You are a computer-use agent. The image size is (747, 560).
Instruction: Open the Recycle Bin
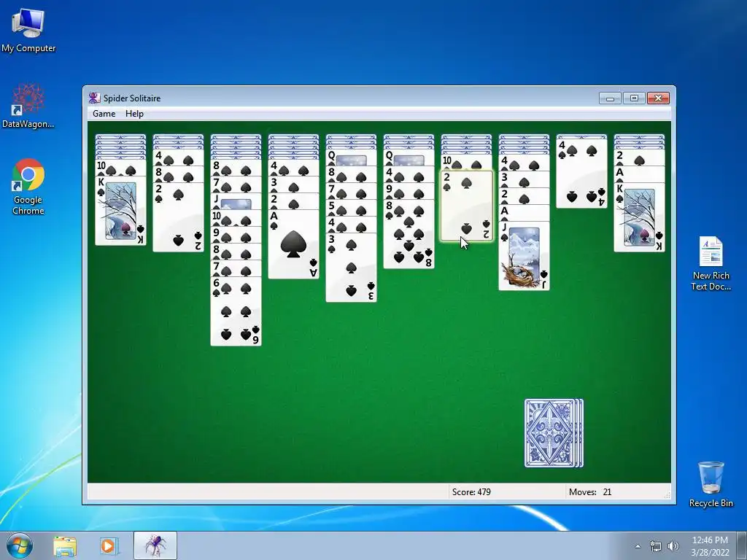coord(711,484)
